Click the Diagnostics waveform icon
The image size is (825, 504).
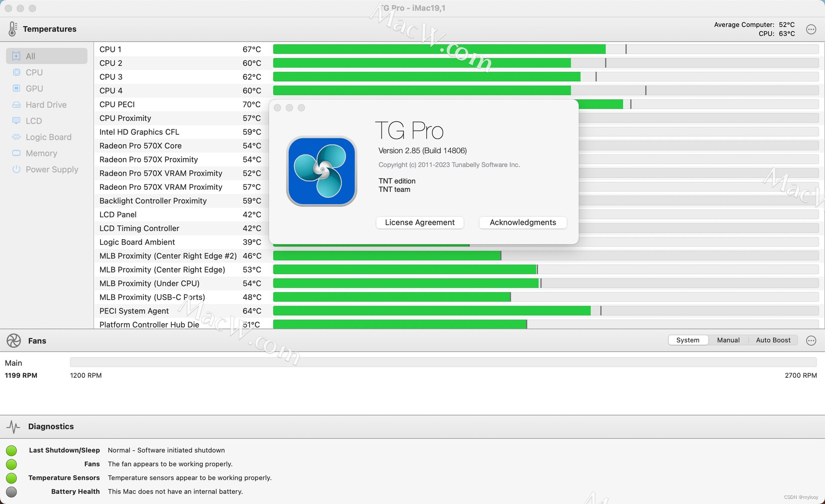pos(13,426)
